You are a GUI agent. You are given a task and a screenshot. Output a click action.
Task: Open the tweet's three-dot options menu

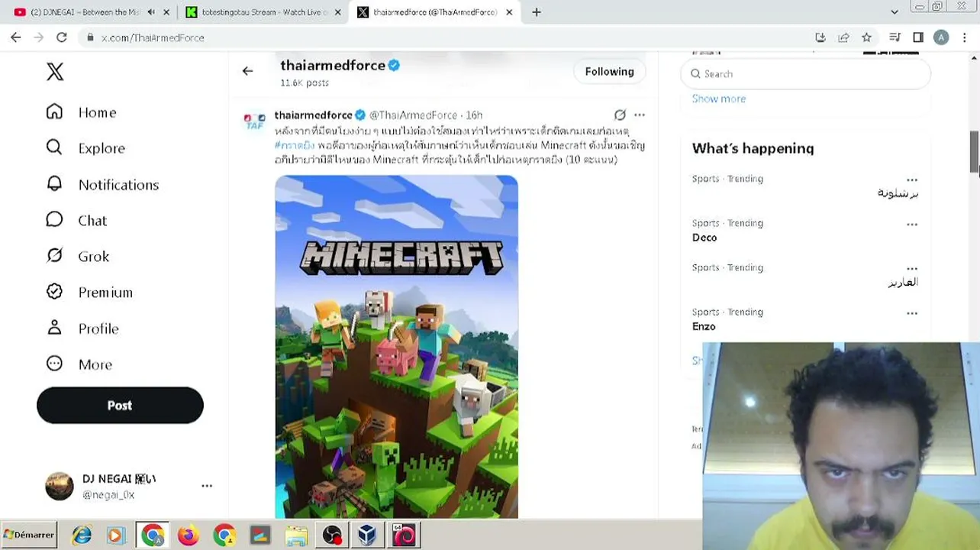tap(640, 115)
